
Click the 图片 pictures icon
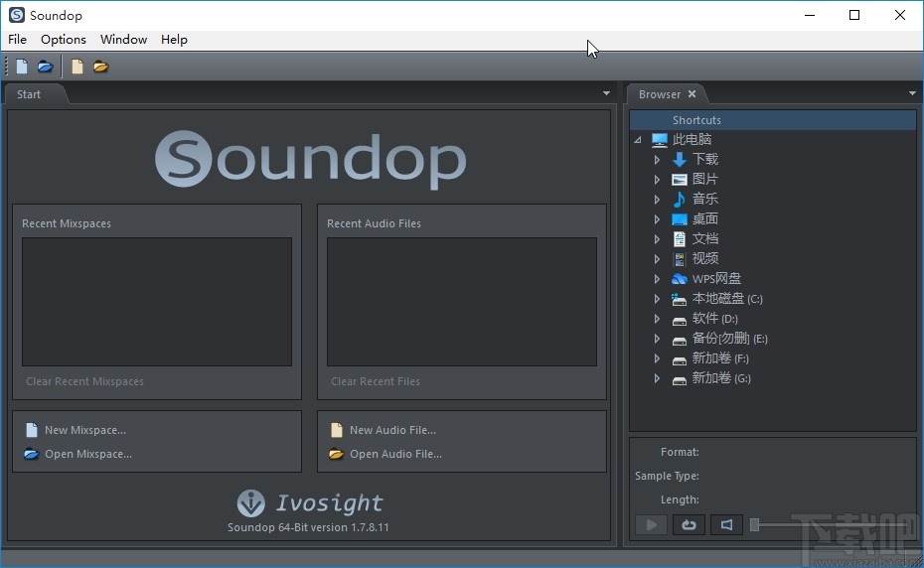click(680, 180)
